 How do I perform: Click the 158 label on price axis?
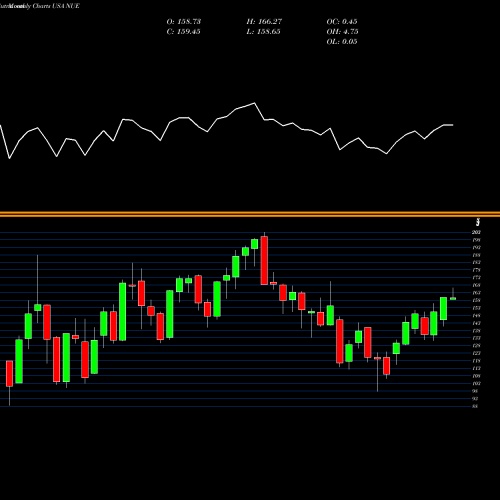pos(476,300)
